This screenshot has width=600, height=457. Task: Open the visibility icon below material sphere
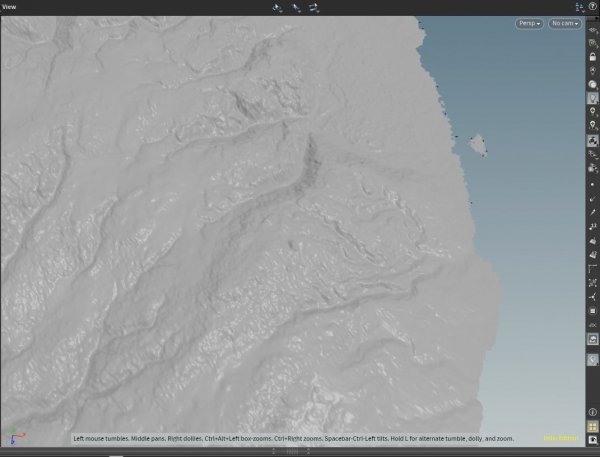tap(592, 154)
